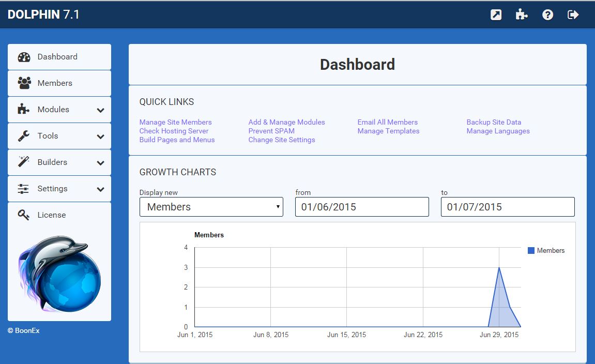The height and width of the screenshot is (364, 595).
Task: Click the blue Members legend swatch
Action: click(x=531, y=251)
